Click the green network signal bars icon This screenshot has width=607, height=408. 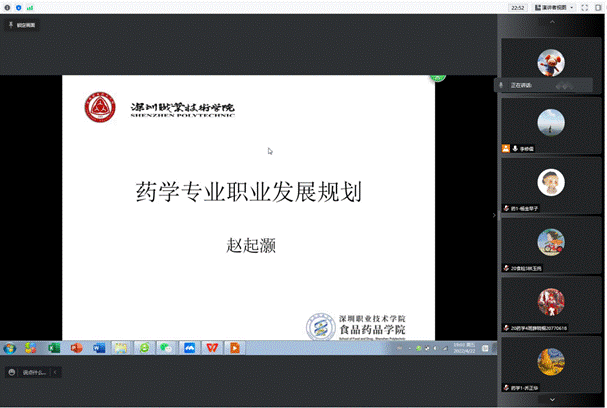[31, 7]
